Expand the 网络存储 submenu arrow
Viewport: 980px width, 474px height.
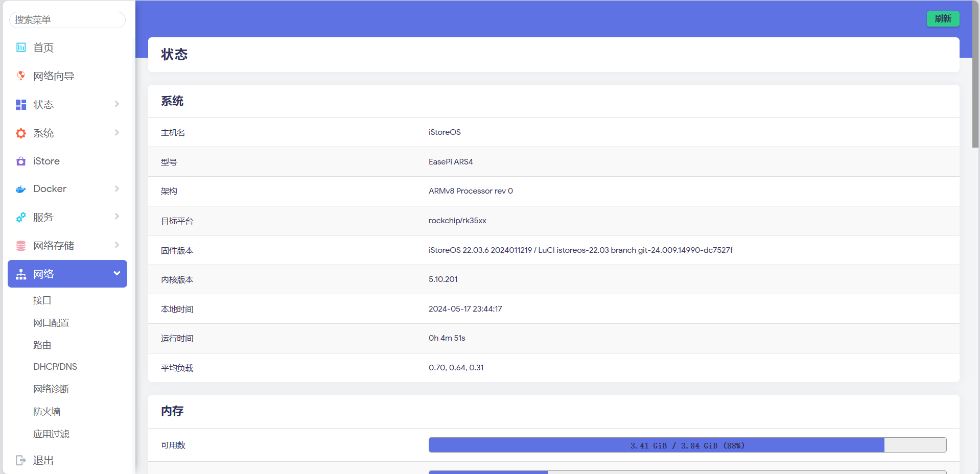pos(117,245)
